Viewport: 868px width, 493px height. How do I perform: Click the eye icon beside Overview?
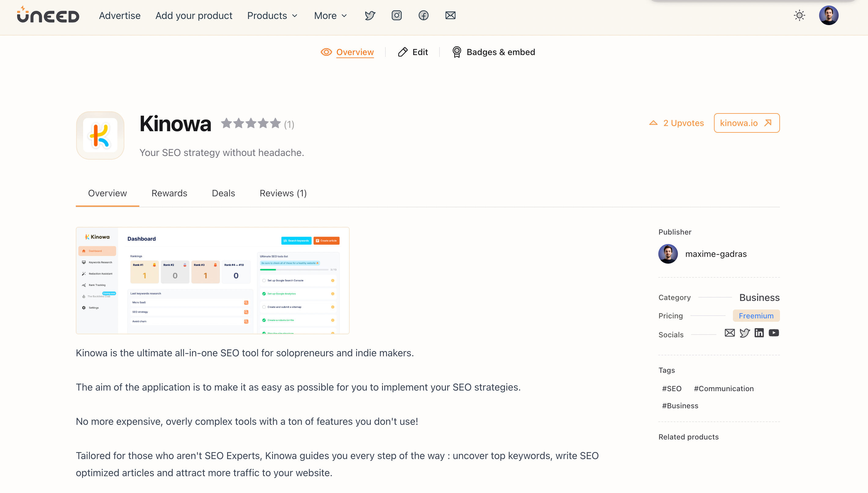(x=326, y=52)
